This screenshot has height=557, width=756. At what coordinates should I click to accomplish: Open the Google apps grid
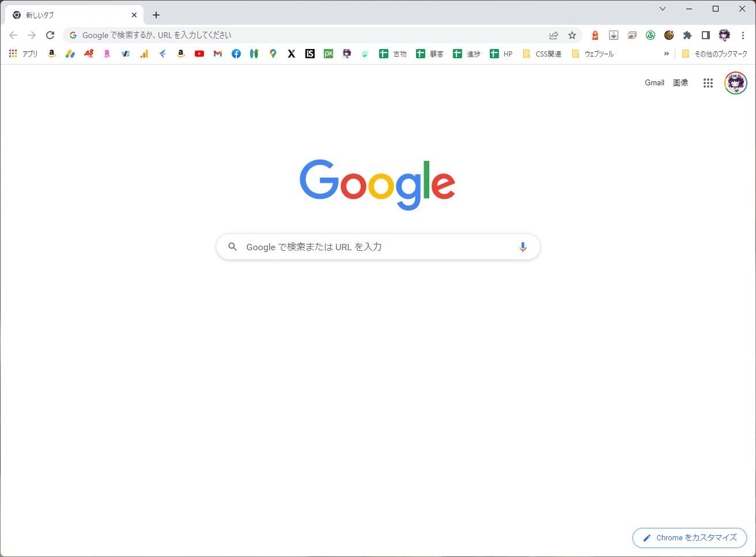[x=708, y=83]
